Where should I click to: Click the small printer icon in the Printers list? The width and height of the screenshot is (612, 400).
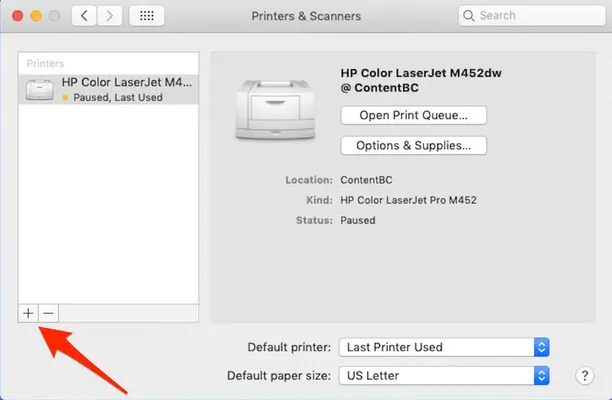pyautogui.click(x=39, y=89)
